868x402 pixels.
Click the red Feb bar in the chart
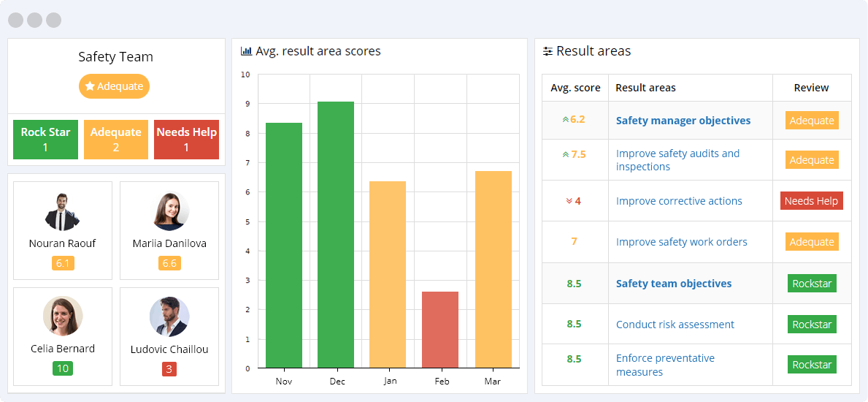tap(440, 330)
